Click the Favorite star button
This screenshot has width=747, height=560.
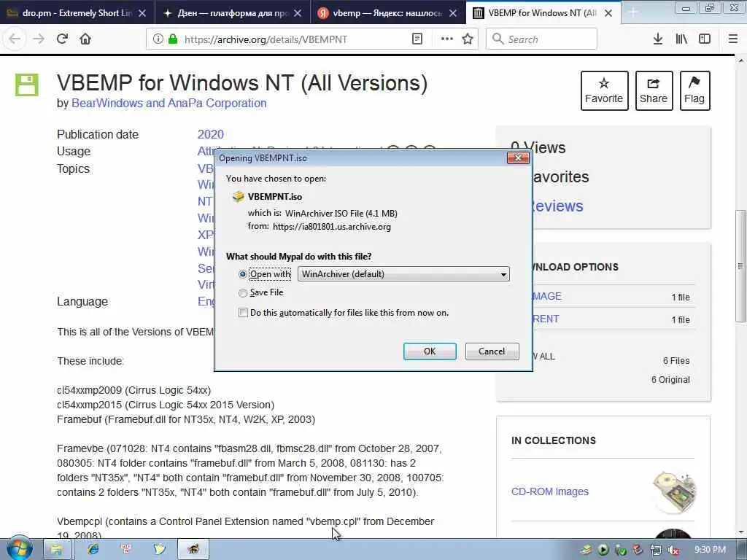coord(604,90)
